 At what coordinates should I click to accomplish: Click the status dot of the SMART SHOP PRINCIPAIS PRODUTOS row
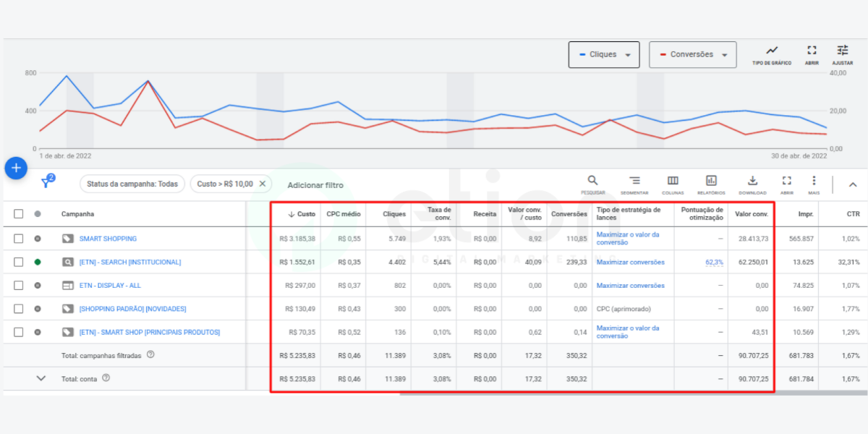point(38,332)
